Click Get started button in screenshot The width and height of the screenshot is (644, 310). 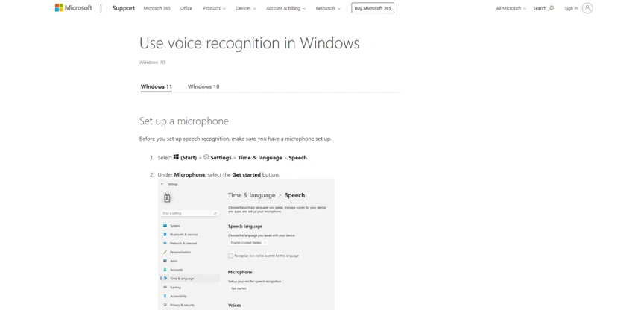(x=239, y=288)
